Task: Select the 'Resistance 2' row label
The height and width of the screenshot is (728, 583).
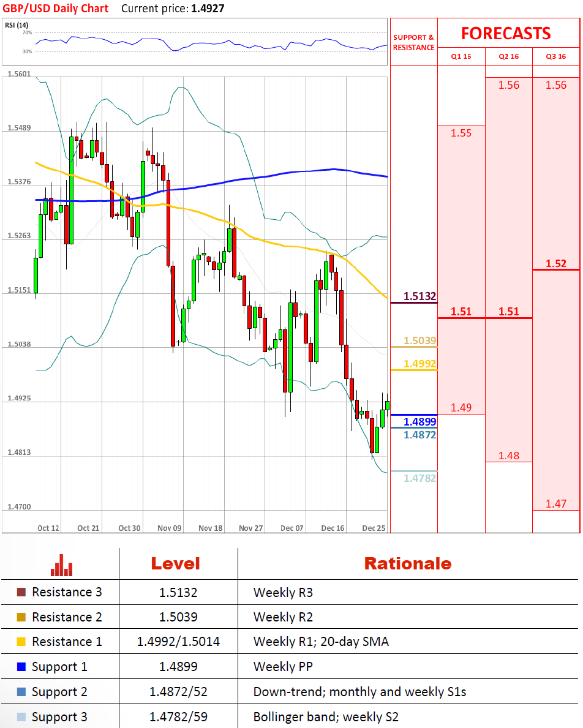Action: pyautogui.click(x=66, y=617)
